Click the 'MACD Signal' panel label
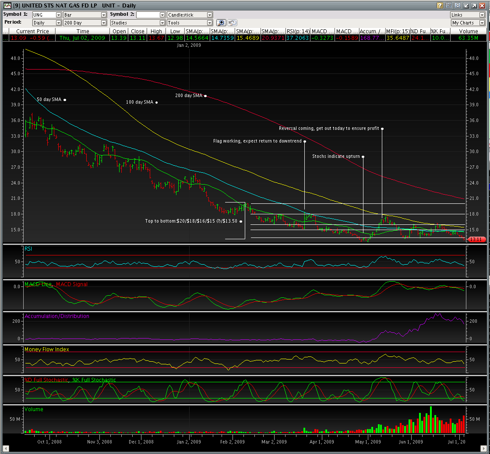Screen dimensions: 490x454 (x=72, y=284)
